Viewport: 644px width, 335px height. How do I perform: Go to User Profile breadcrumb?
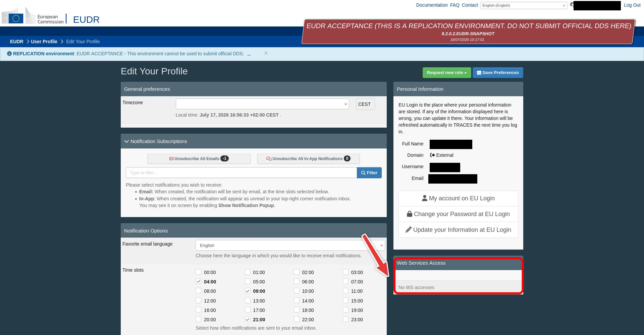[x=44, y=42]
